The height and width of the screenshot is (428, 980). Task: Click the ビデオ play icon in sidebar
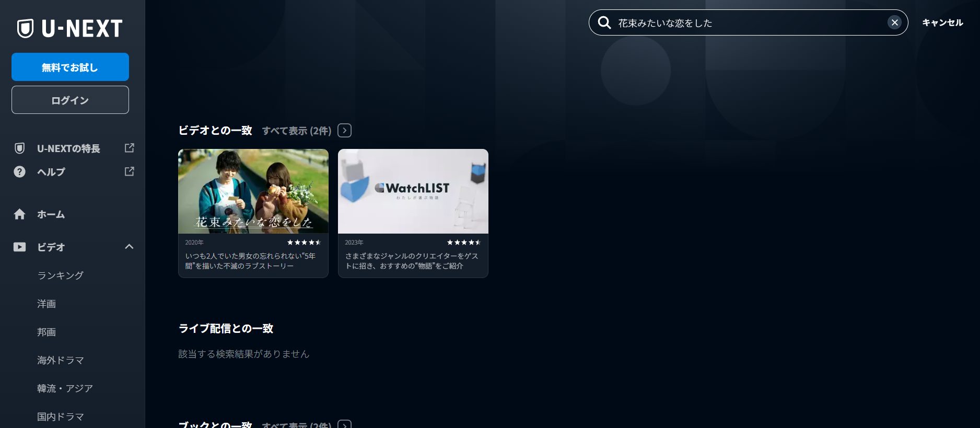pyautogui.click(x=19, y=247)
